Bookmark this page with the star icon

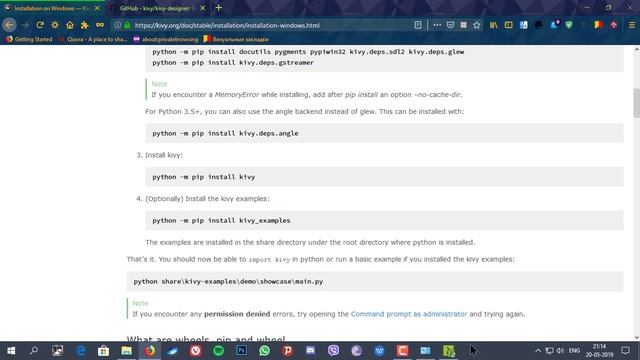(477, 25)
